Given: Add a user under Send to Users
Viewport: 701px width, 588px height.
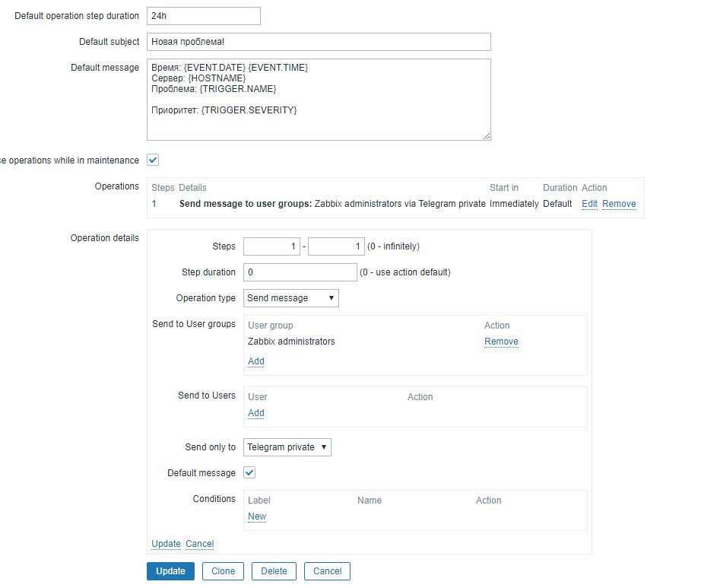Looking at the screenshot, I should pos(256,413).
